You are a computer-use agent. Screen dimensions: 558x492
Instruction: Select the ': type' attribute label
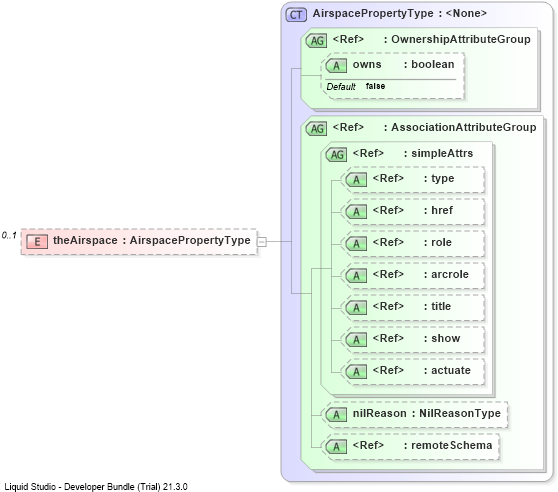(x=439, y=178)
